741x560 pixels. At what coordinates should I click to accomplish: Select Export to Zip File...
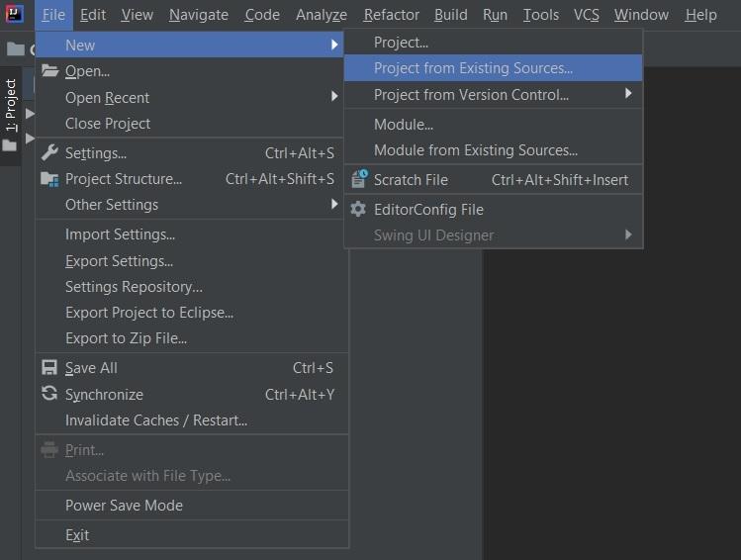click(x=126, y=337)
